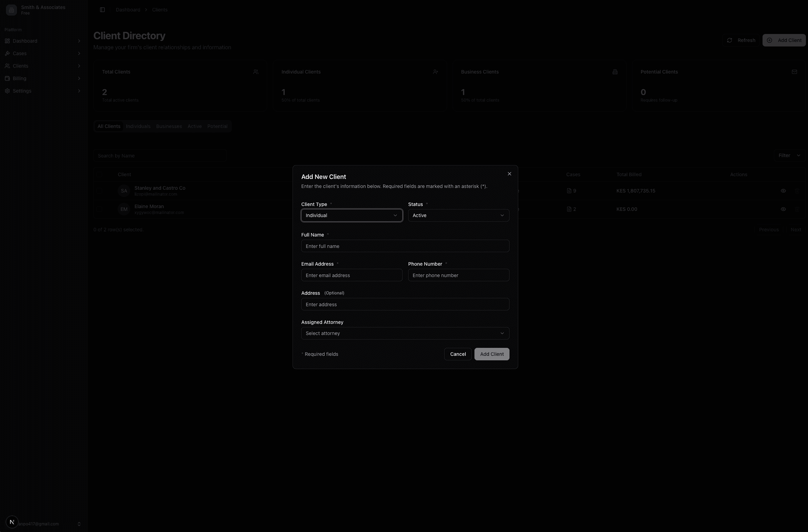
Task: Click the Elaine Moran client name
Action: coord(149,206)
